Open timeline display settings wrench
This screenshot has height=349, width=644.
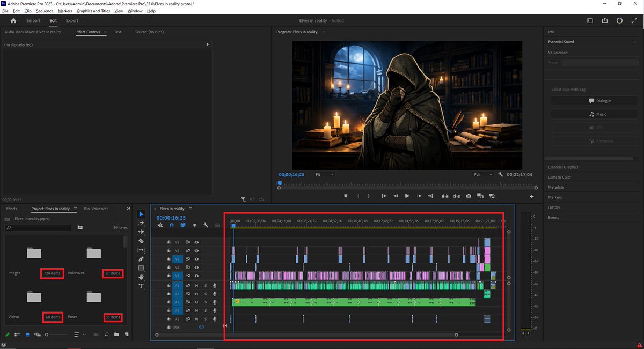coord(206,225)
